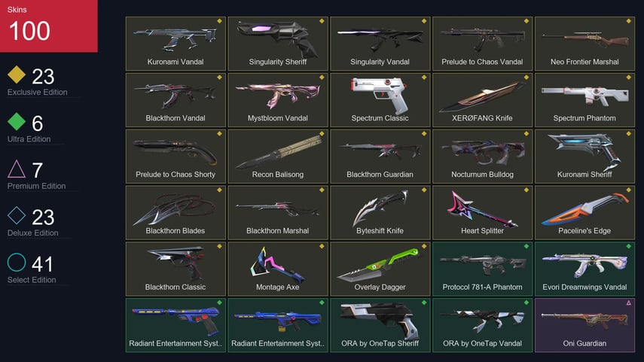Select the Heart Splitter melee skin

coord(483,212)
